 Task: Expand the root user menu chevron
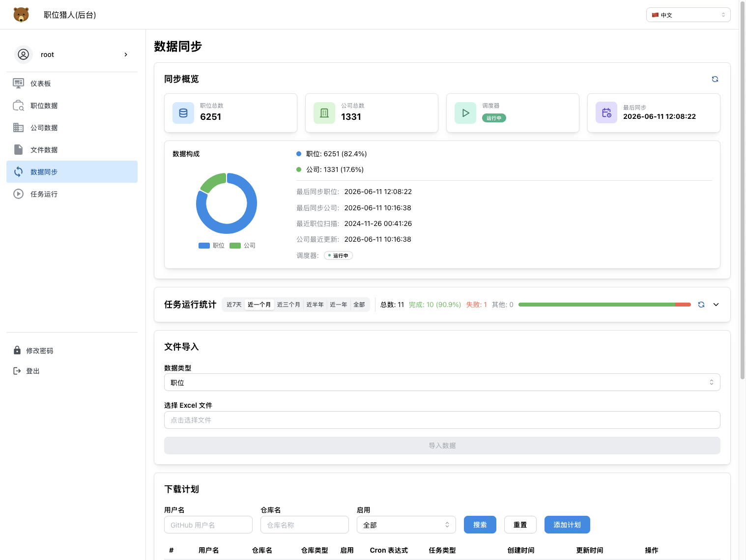click(x=126, y=55)
